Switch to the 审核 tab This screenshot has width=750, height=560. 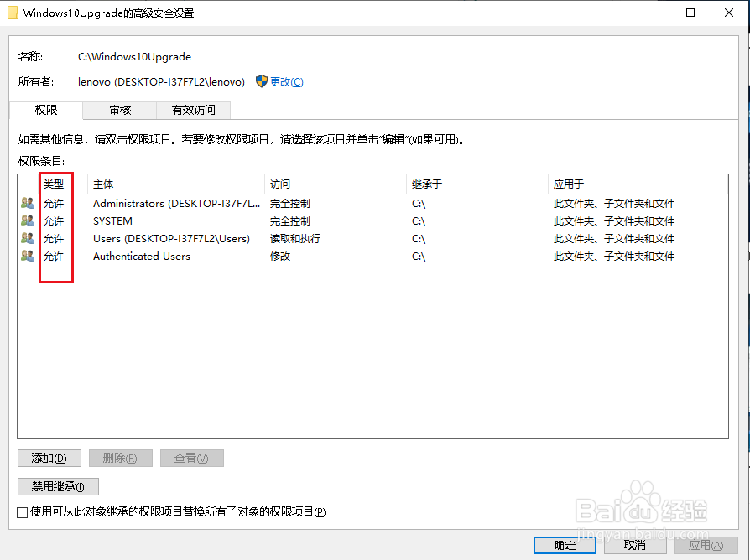[118, 110]
